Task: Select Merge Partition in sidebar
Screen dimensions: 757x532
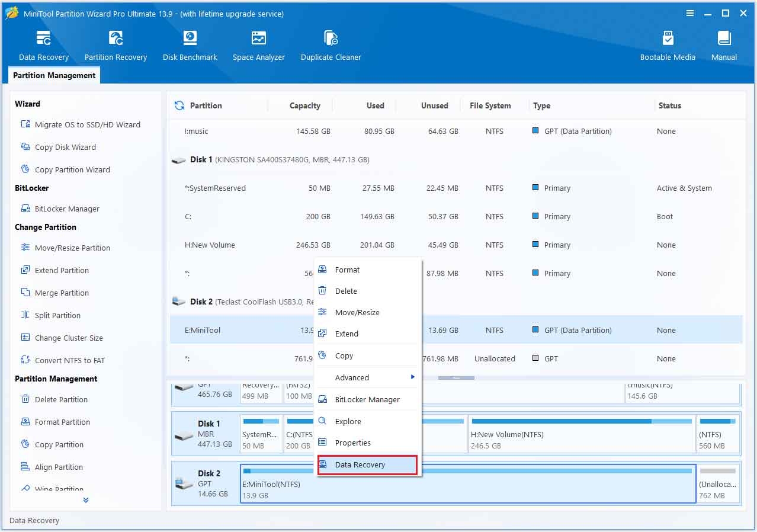Action: pos(54,293)
